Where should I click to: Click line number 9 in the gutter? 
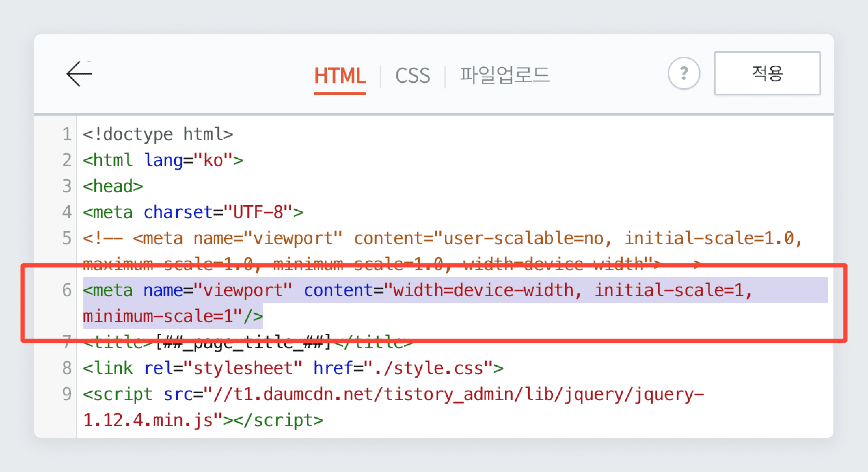click(x=67, y=394)
